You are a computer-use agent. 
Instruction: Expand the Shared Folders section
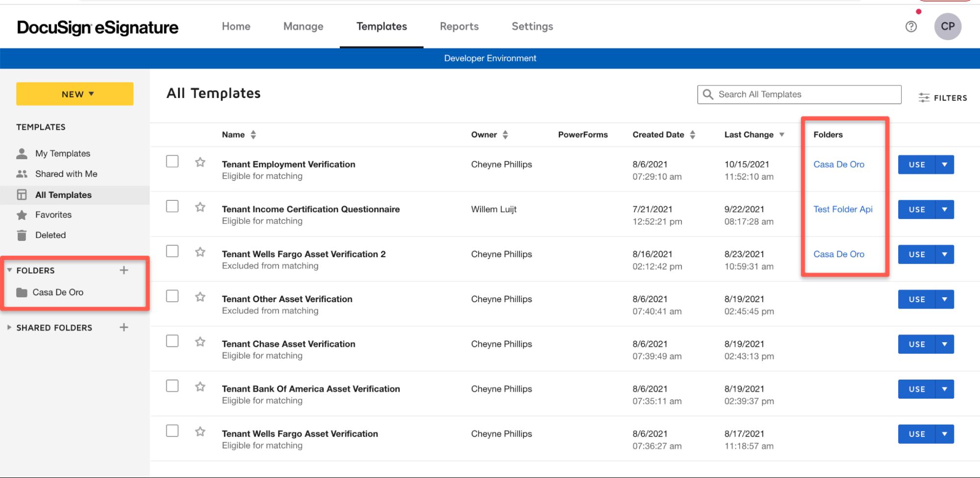[x=9, y=328]
